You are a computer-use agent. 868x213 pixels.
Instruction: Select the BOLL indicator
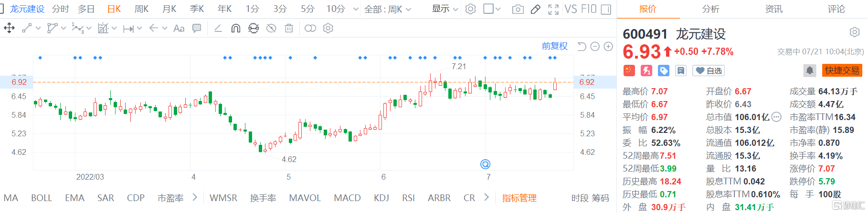pyautogui.click(x=42, y=198)
